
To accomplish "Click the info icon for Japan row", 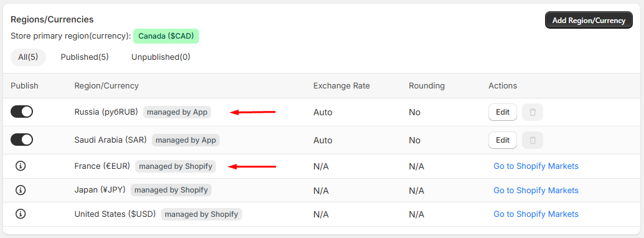I will (21, 190).
